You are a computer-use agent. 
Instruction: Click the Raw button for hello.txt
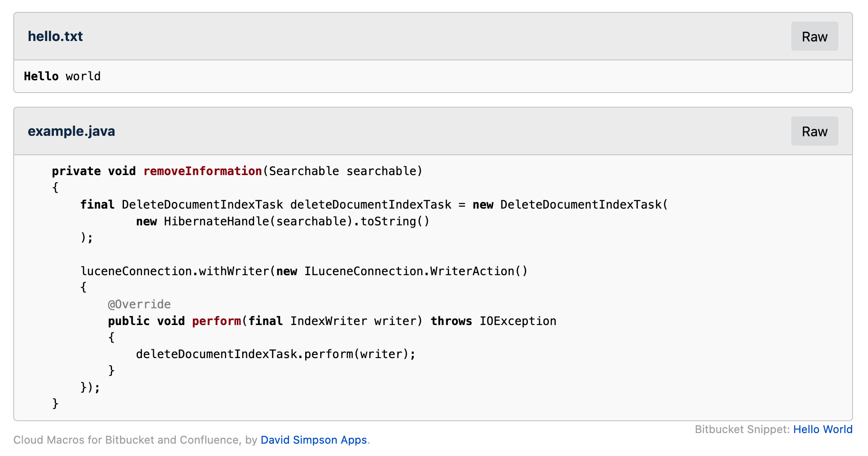tap(814, 36)
